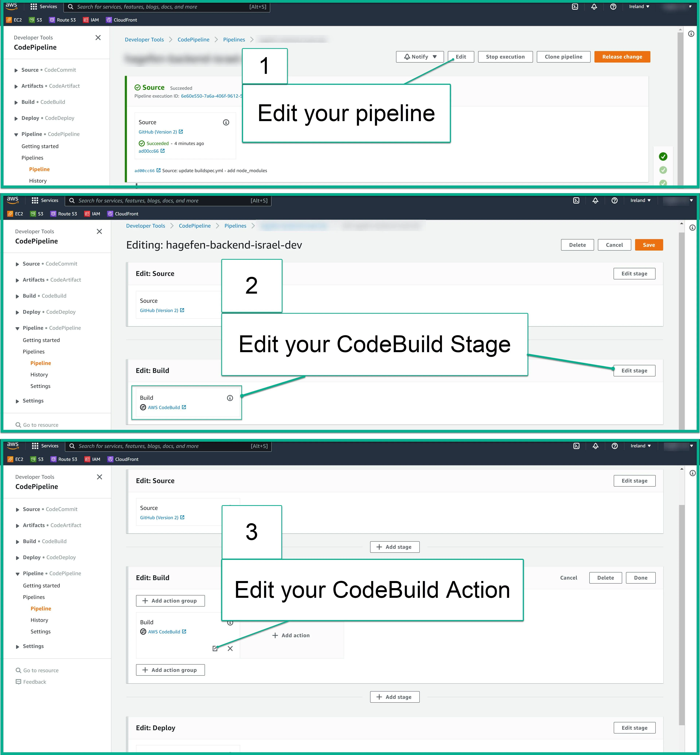Expand Ireland region menu in step 1 header
This screenshot has width=700, height=755.
[x=639, y=6]
